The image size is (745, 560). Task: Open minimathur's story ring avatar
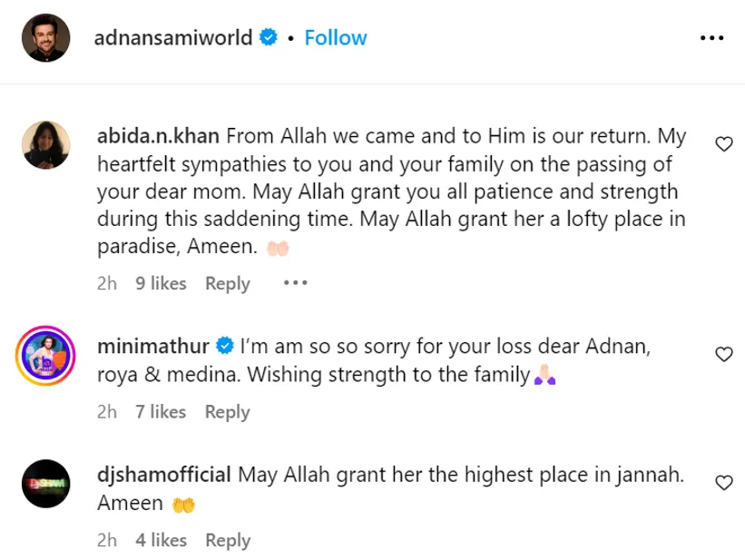click(x=45, y=355)
